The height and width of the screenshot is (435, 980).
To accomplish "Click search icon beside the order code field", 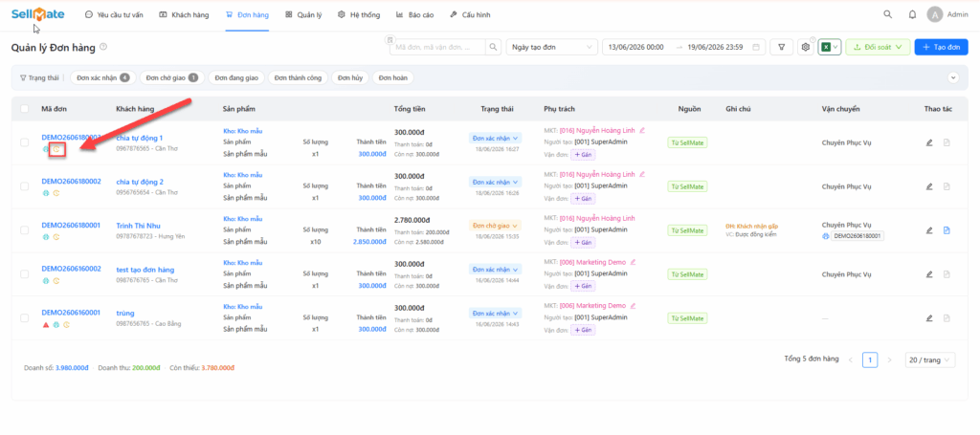I will (493, 47).
